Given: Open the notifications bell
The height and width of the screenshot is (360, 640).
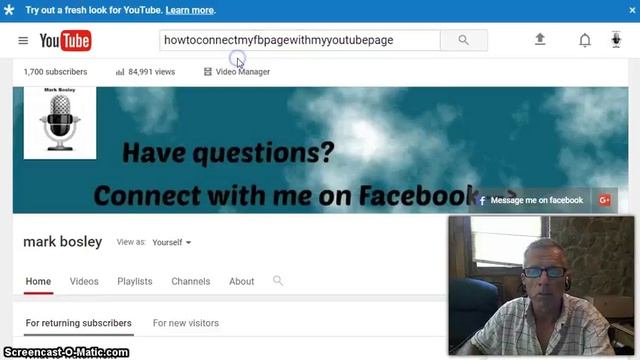Looking at the screenshot, I should (585, 40).
